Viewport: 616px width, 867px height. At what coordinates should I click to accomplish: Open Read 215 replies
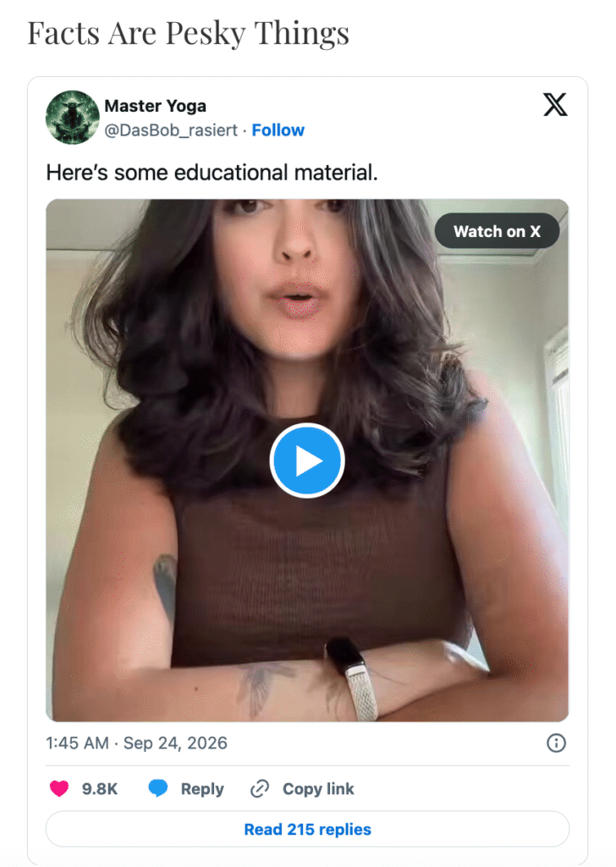coord(307,829)
